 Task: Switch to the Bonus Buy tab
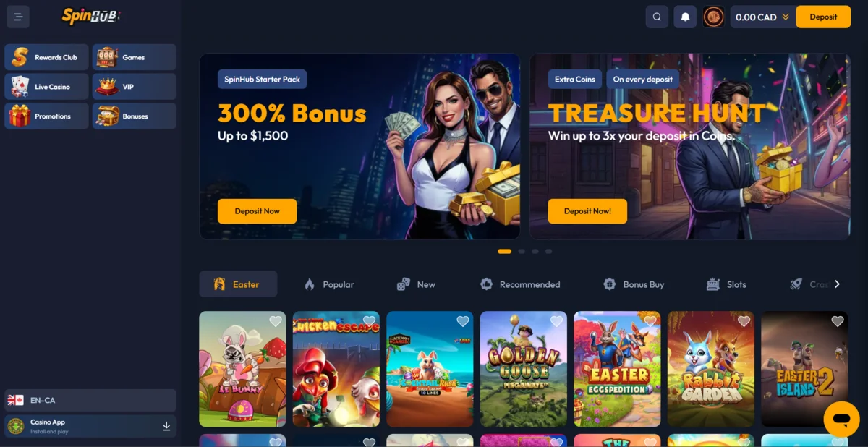[x=634, y=284]
